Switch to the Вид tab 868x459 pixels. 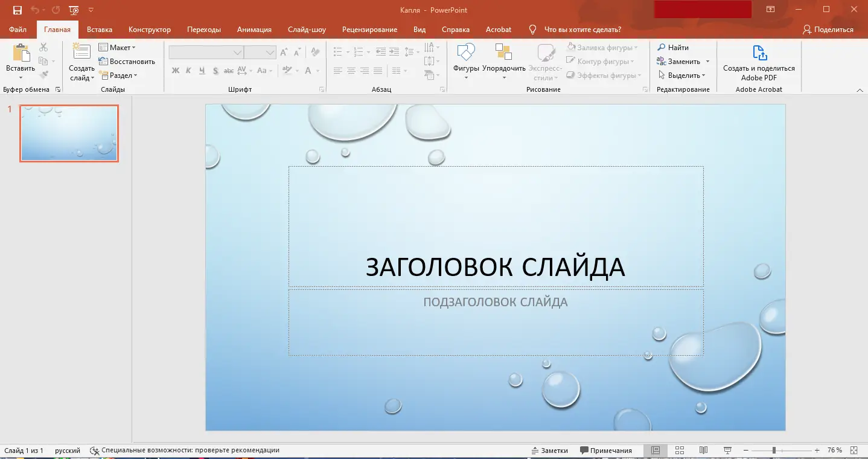(x=420, y=30)
